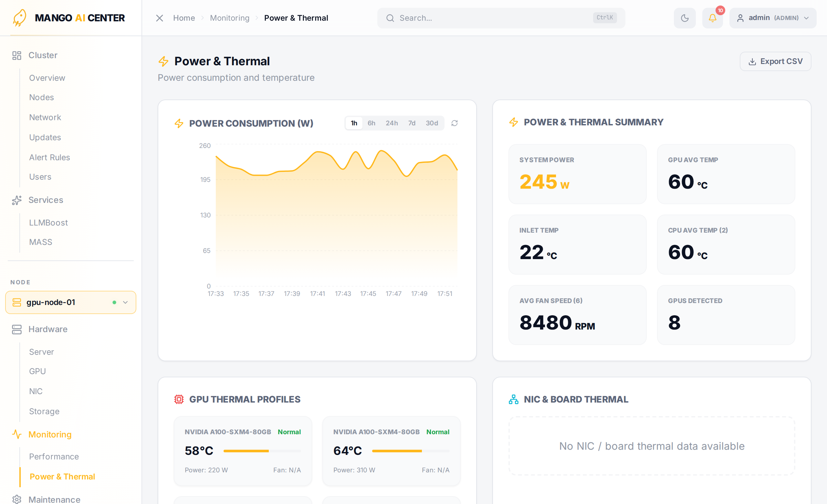
Task: Click the Power & Thermal breadcrumb
Action: (296, 18)
